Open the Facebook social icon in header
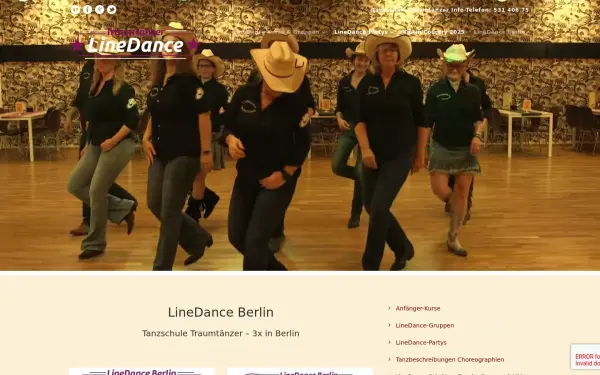The height and width of the screenshot is (375, 600). (88, 10)
